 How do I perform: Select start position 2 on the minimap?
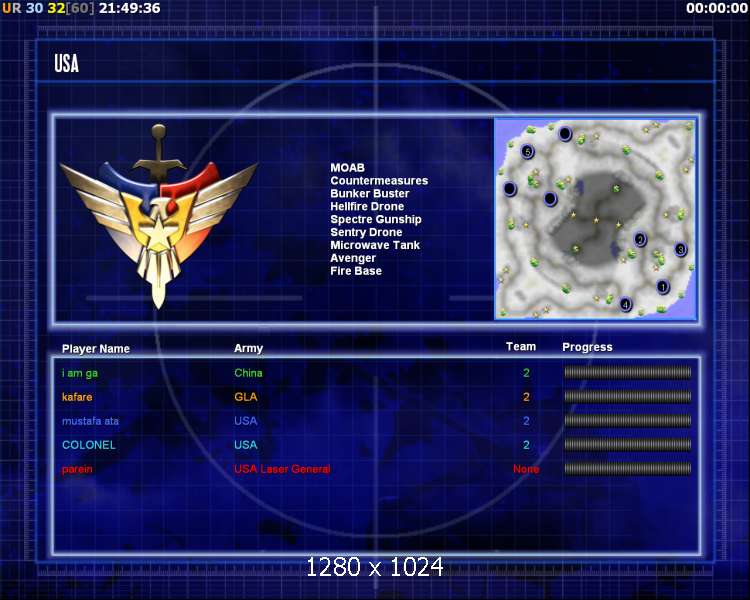point(640,239)
